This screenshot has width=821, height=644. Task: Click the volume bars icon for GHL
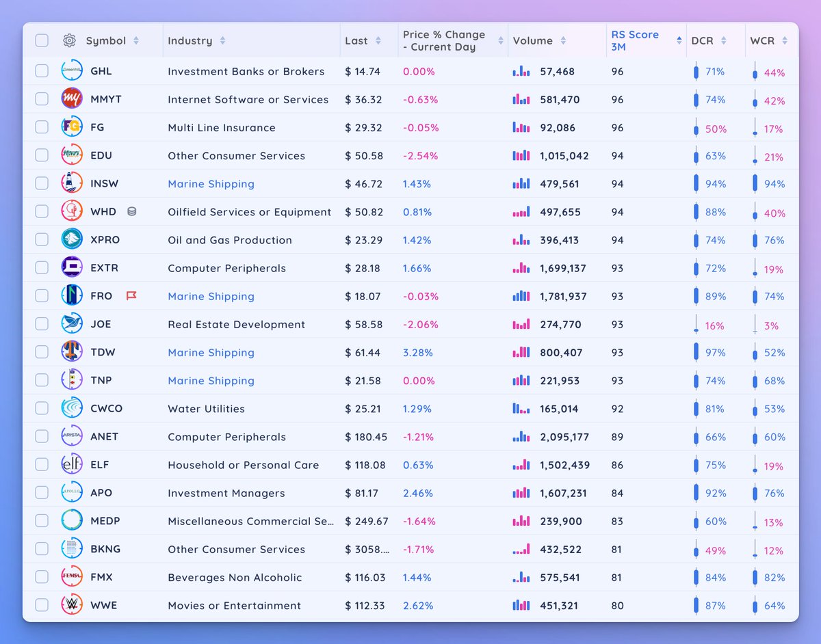[521, 71]
